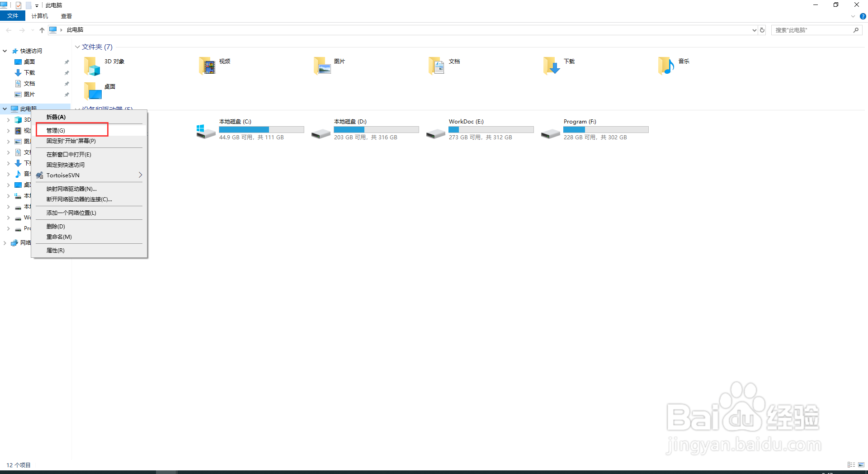Click the TortoiseSVN menu icon
Image resolution: width=868 pixels, height=474 pixels.
40,175
